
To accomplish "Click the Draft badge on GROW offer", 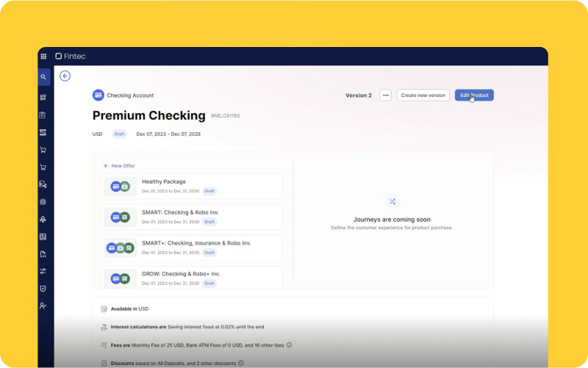I will click(209, 284).
